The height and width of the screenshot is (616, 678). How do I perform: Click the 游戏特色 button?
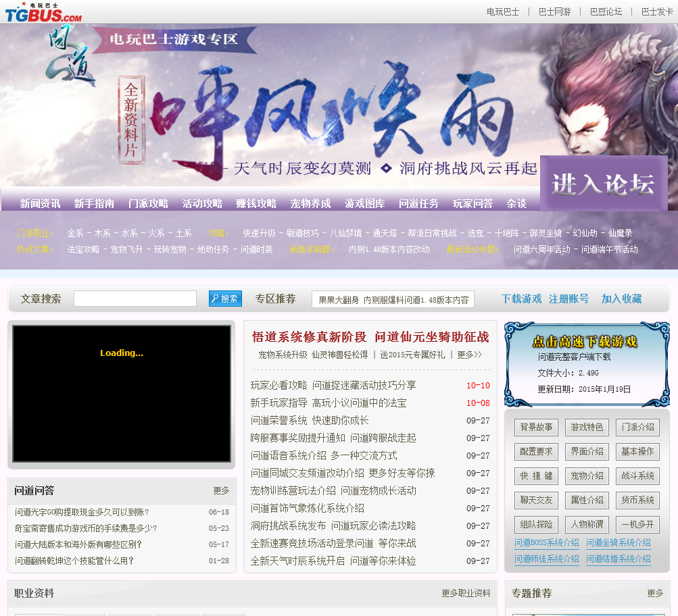tap(587, 428)
